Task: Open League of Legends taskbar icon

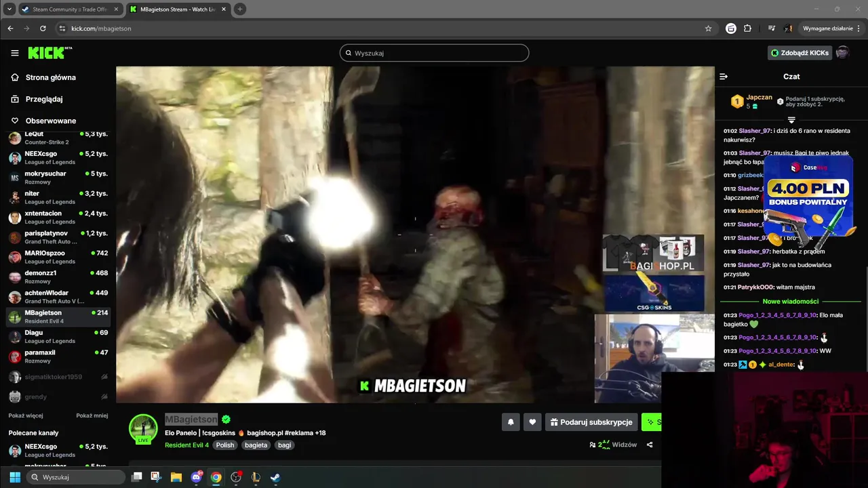Action: (x=256, y=477)
